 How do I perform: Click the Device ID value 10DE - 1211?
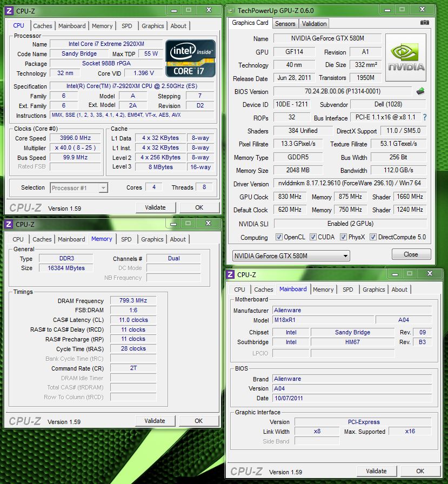point(292,104)
